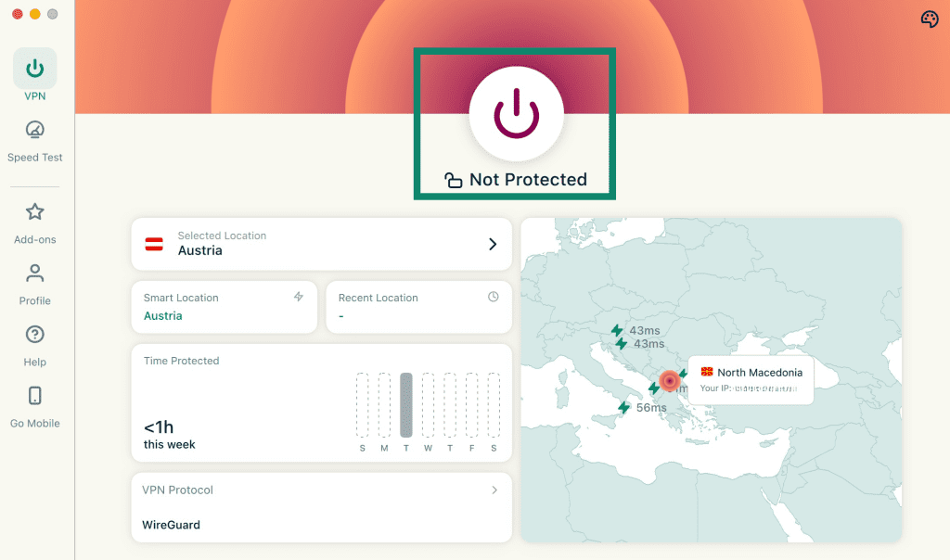Open Go Mobile phone icon

point(34,396)
